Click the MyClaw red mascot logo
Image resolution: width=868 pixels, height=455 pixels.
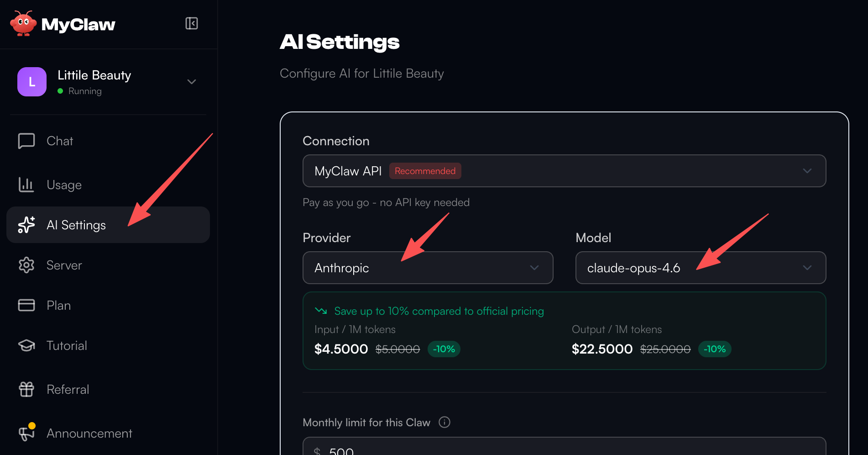click(x=23, y=24)
